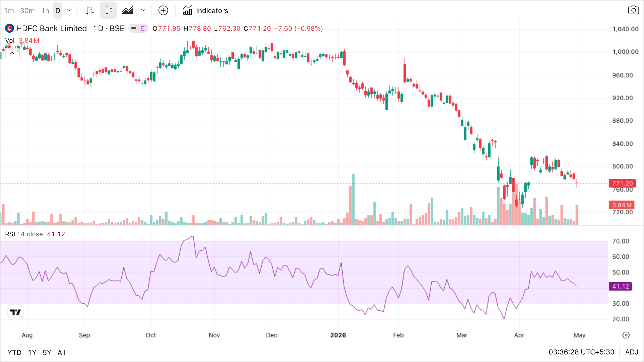
Task: Click the 771.20 current price label
Action: [622, 183]
